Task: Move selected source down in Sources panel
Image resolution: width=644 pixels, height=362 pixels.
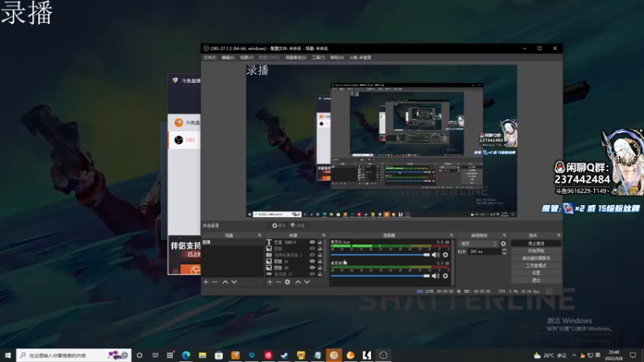Action: (x=307, y=282)
